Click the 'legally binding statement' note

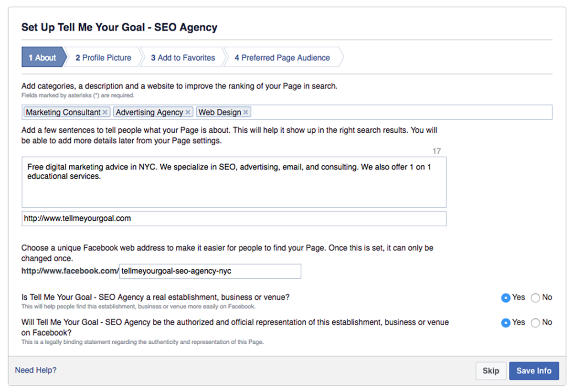pos(142,342)
